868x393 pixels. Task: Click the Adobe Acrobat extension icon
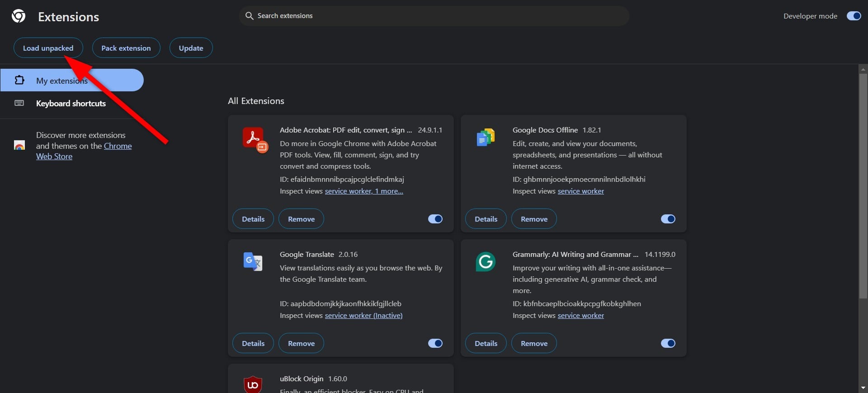pos(255,140)
